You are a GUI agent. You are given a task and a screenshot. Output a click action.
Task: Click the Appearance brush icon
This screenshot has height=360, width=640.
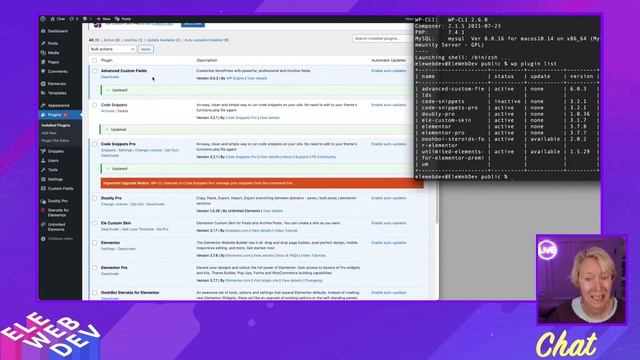point(43,105)
